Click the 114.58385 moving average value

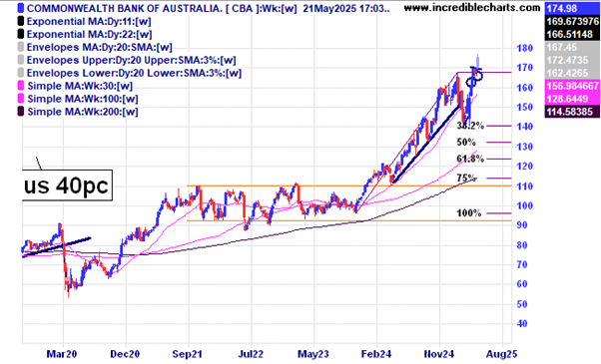[572, 112]
